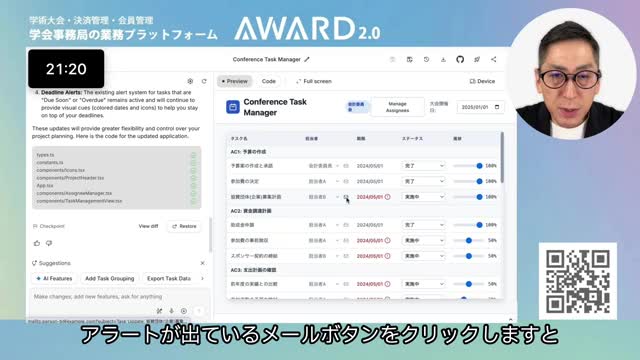The height and width of the screenshot is (360, 640).
Task: Click the thumbs down icon under the response
Action: [49, 243]
